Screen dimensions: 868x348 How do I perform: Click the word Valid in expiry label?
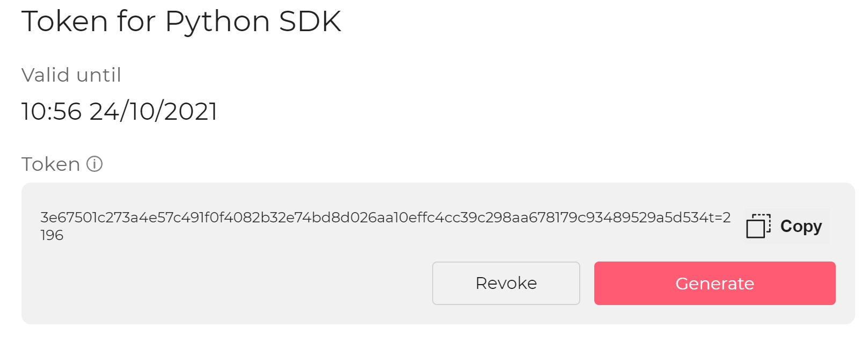[46, 75]
